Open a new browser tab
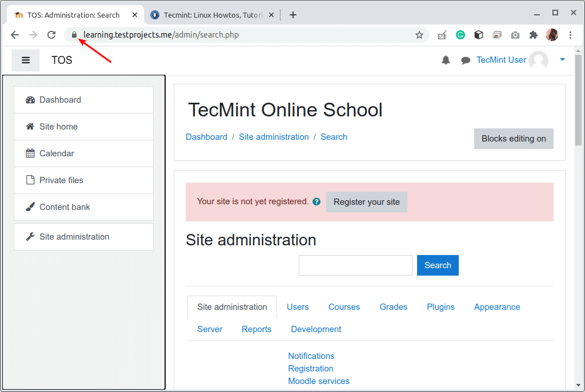 [293, 15]
